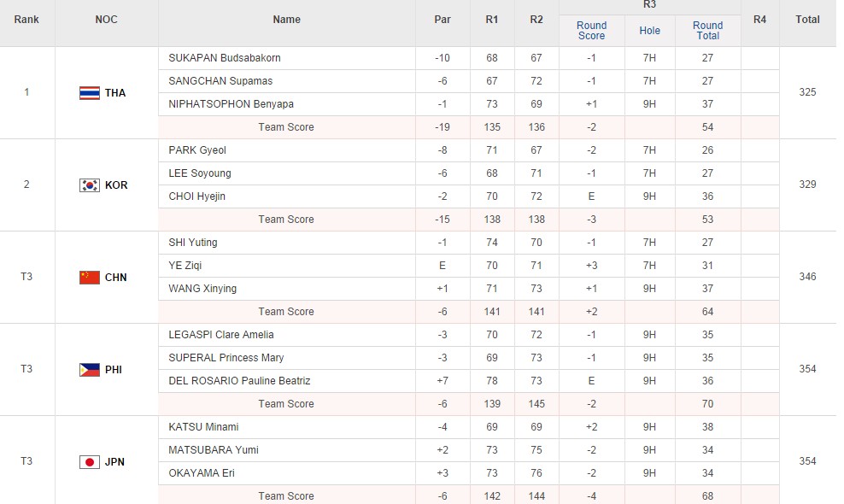Click Korea's total score 329
844x504 pixels.
[x=807, y=185]
